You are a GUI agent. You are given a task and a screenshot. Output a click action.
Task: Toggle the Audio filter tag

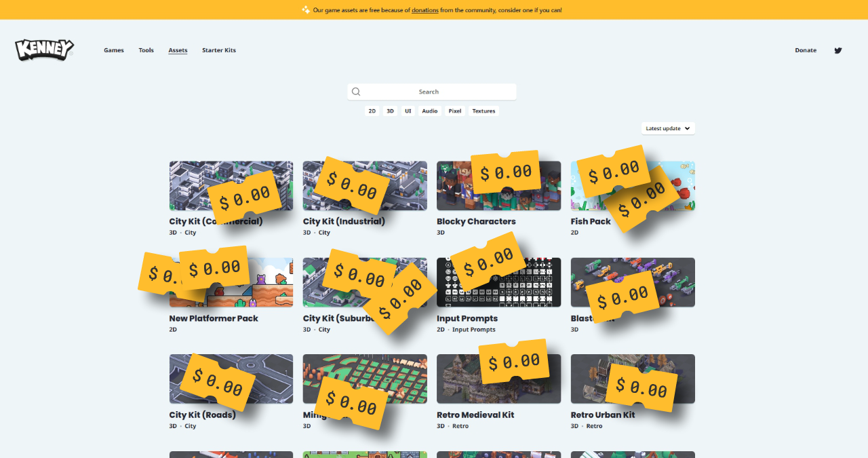(430, 111)
